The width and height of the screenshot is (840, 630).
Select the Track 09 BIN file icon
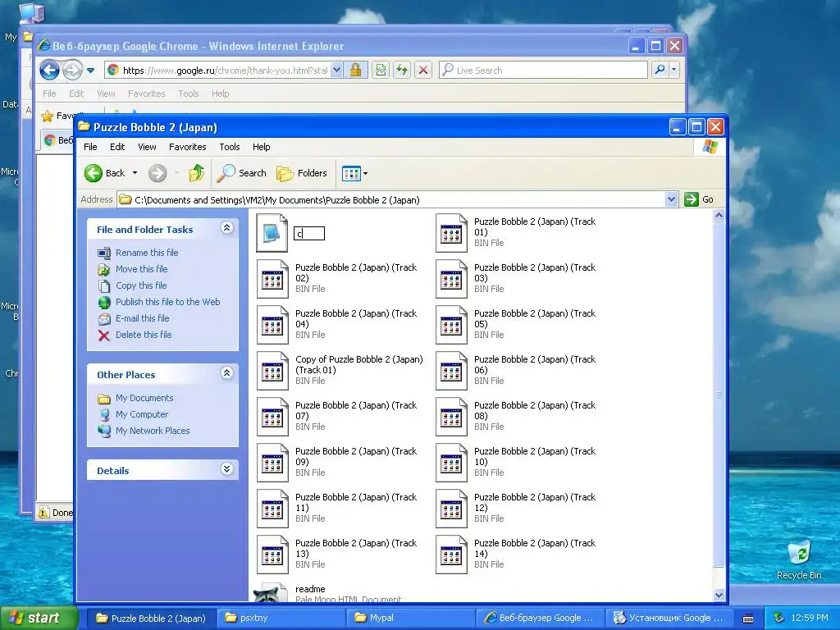click(272, 463)
